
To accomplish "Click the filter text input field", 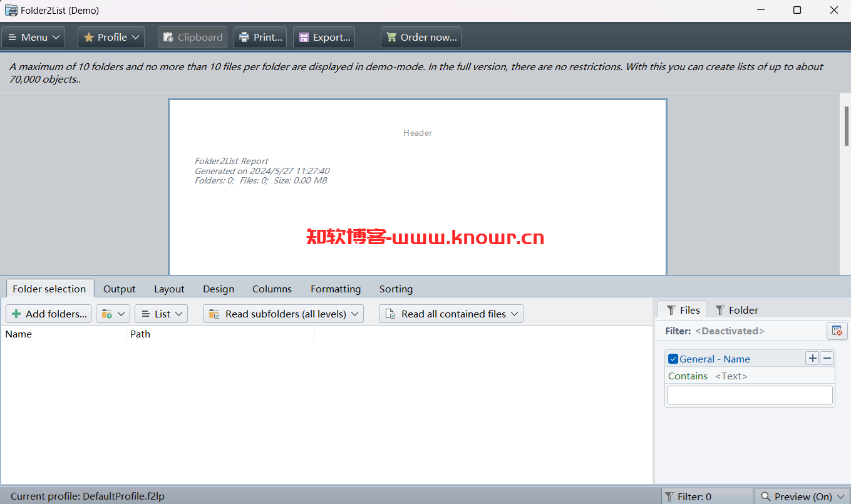I will point(750,395).
